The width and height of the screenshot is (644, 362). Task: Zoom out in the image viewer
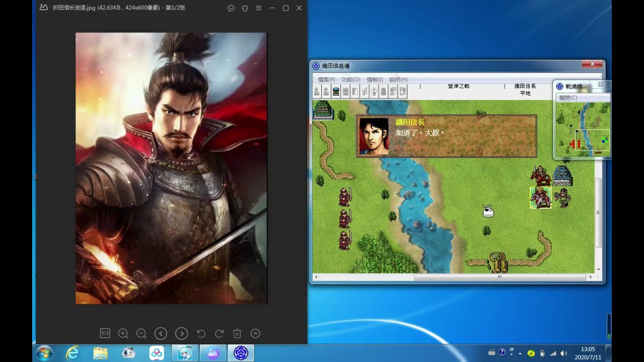[141, 333]
